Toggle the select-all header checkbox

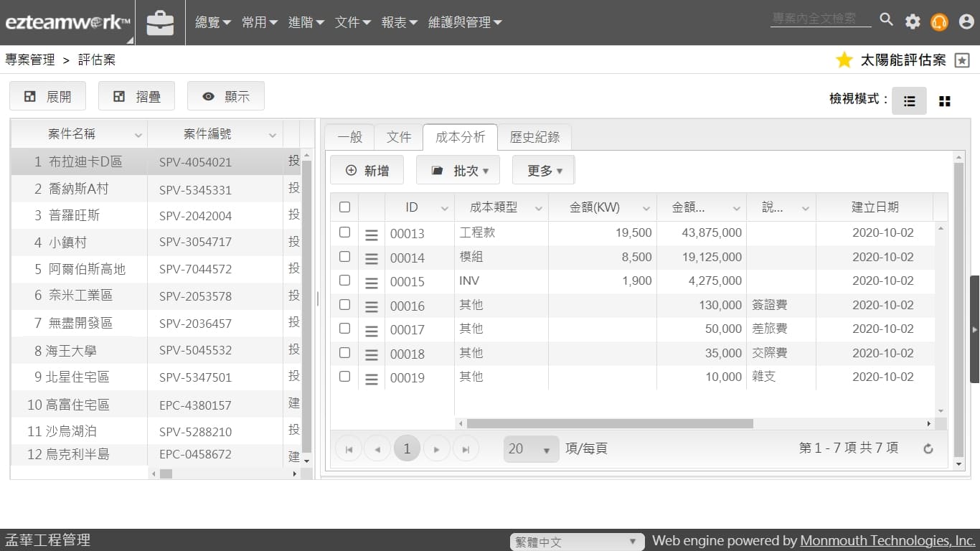pyautogui.click(x=344, y=207)
